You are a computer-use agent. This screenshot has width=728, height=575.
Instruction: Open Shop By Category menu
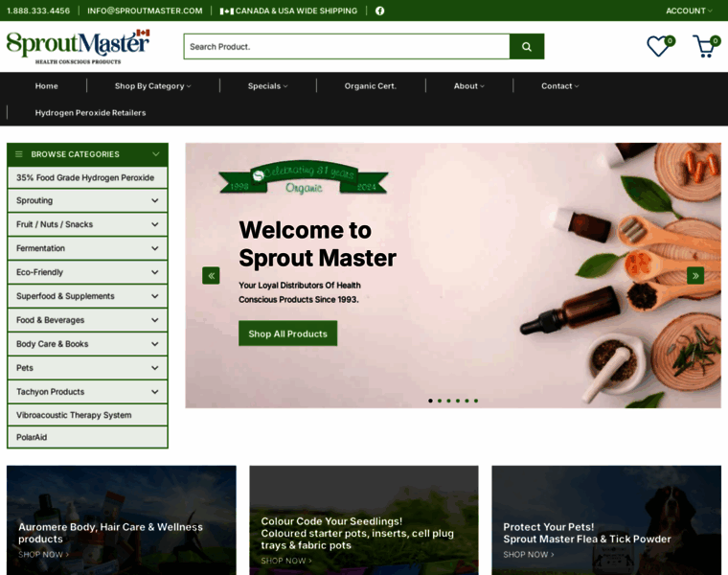tap(152, 86)
